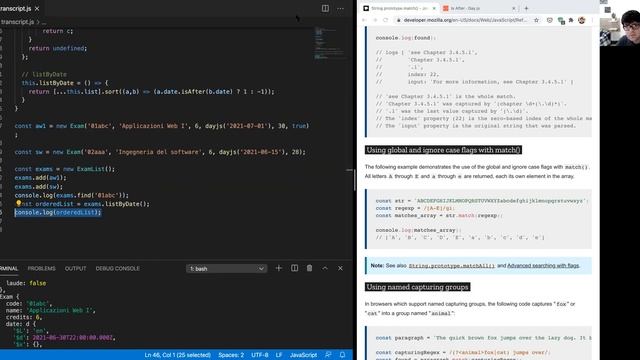The width and height of the screenshot is (640, 360).
Task: Create a new terminal with the plus icon
Action: [x=279, y=268]
